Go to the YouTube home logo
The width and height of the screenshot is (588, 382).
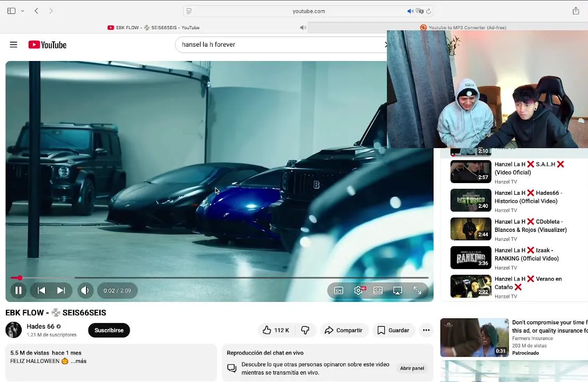tap(47, 45)
